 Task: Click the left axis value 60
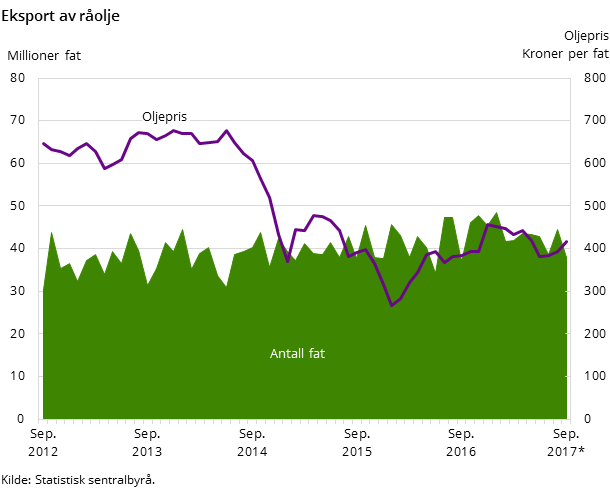coord(18,163)
